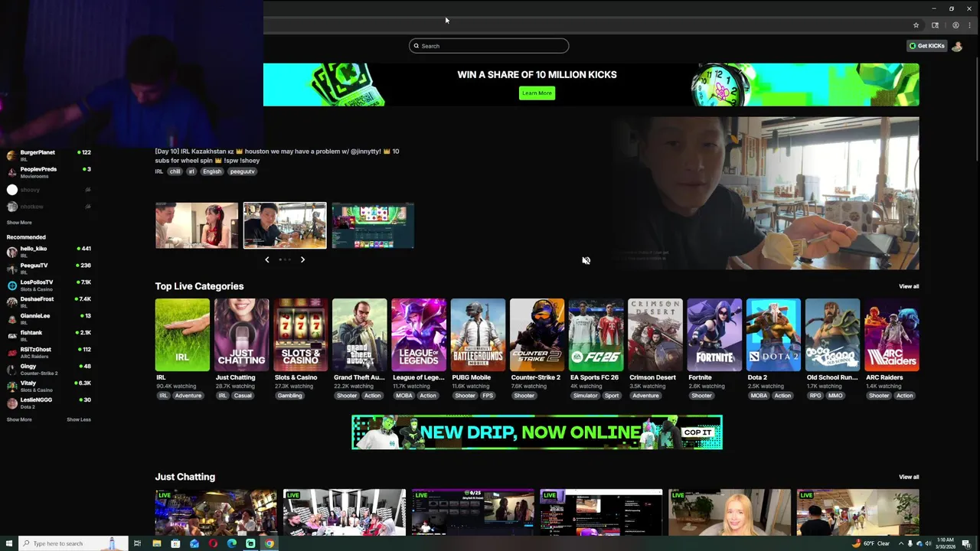Open the Crimson Desert category card

(655, 335)
